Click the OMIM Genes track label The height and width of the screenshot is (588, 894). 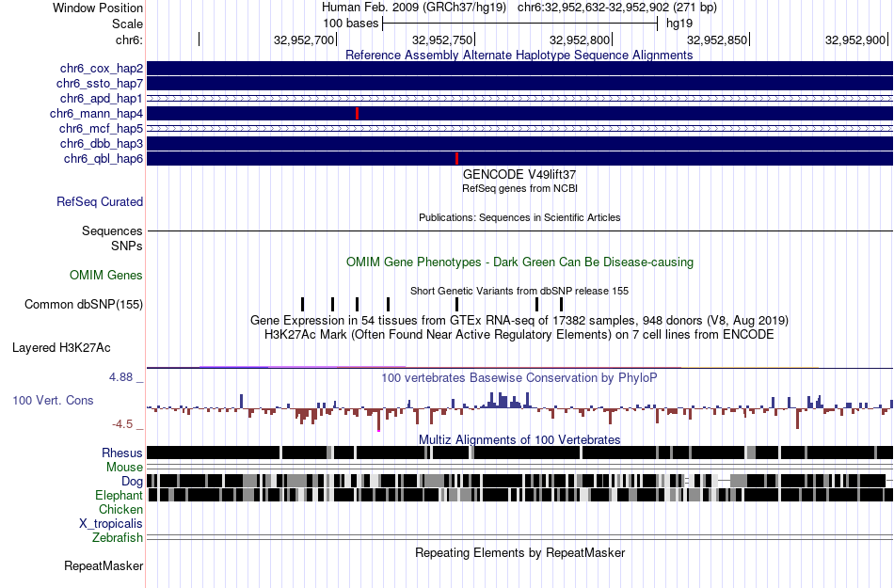click(x=106, y=276)
